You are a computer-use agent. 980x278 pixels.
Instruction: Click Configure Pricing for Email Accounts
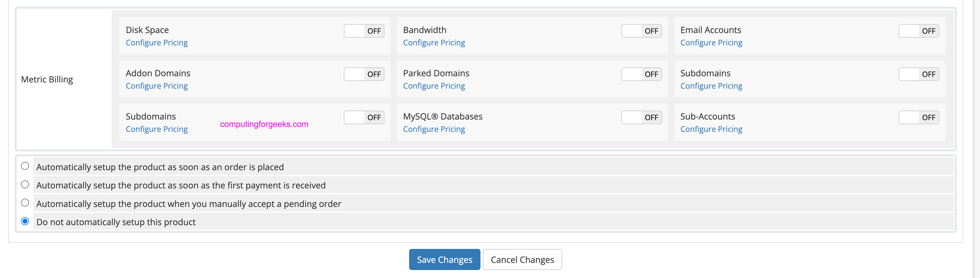point(711,43)
